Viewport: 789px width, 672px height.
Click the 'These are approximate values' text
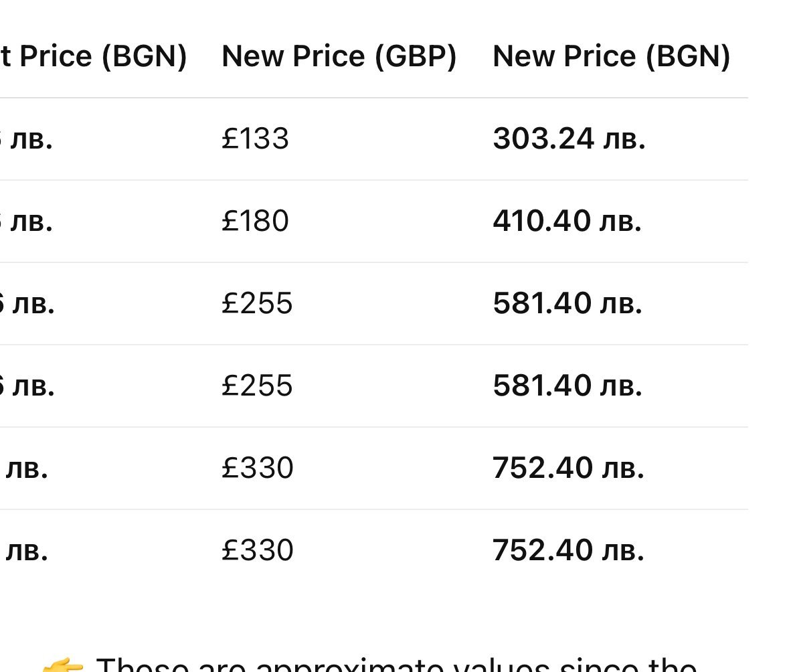[395, 665]
